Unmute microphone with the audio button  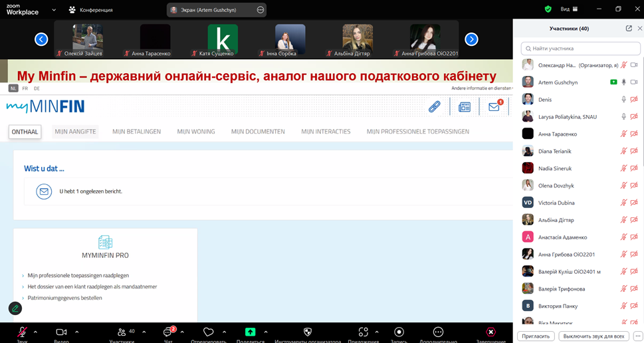(x=22, y=332)
